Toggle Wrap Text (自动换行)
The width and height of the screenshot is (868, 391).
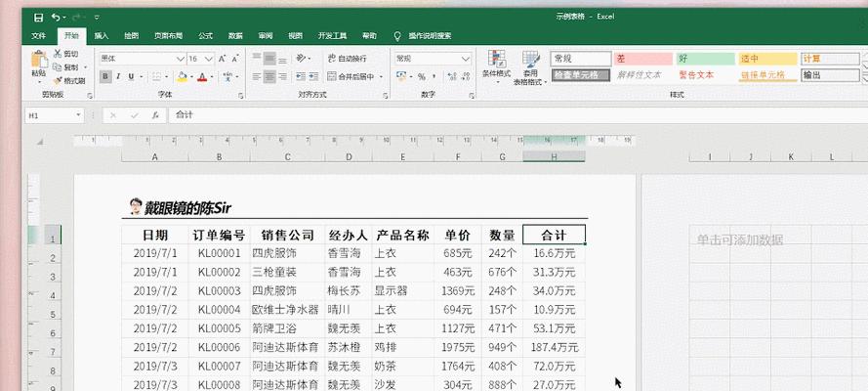(347, 58)
